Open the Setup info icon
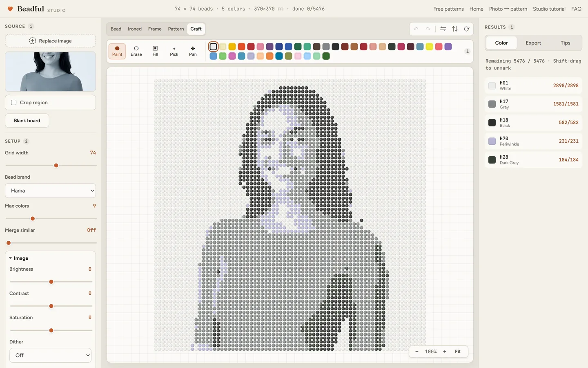588x368 pixels. pos(26,141)
